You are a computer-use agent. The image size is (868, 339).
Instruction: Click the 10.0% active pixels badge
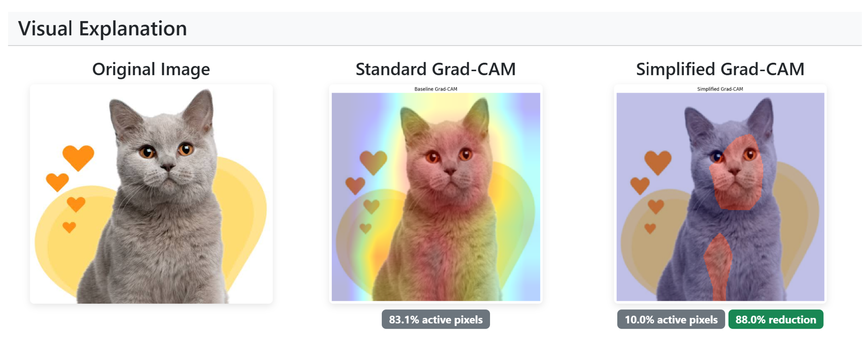coord(671,319)
